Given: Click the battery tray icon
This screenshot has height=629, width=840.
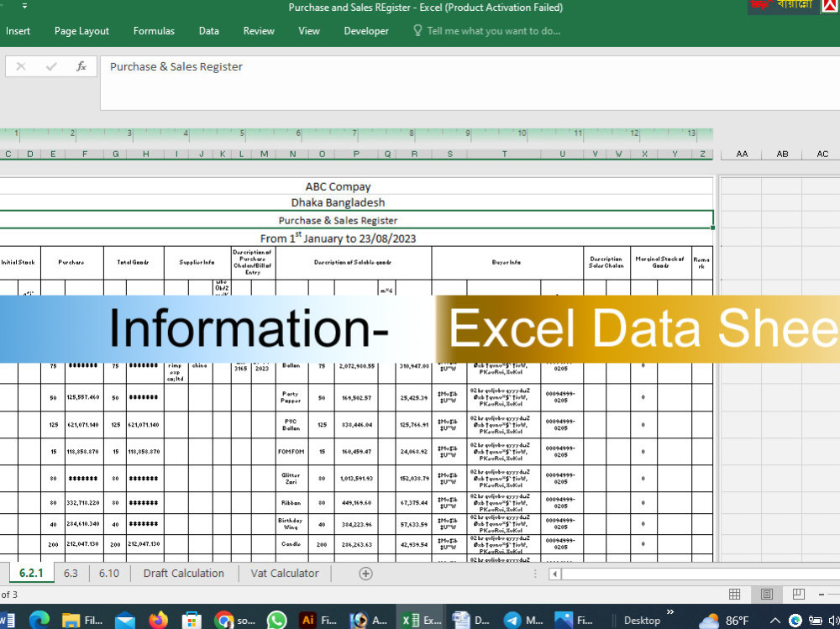Looking at the screenshot, I should tap(815, 621).
